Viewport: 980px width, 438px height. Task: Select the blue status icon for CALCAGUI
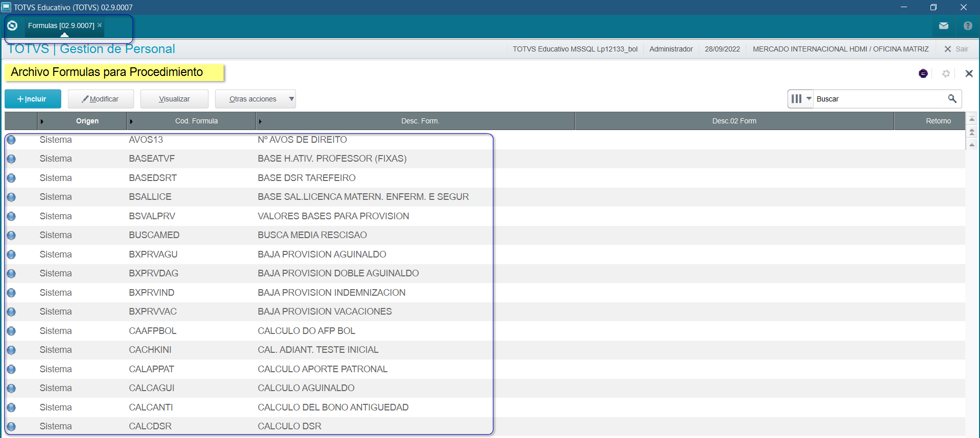point(11,388)
